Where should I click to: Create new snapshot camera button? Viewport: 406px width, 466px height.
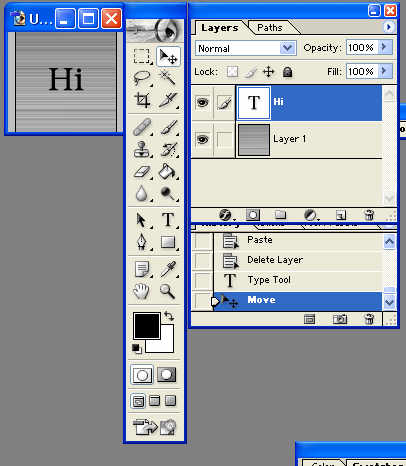click(340, 319)
